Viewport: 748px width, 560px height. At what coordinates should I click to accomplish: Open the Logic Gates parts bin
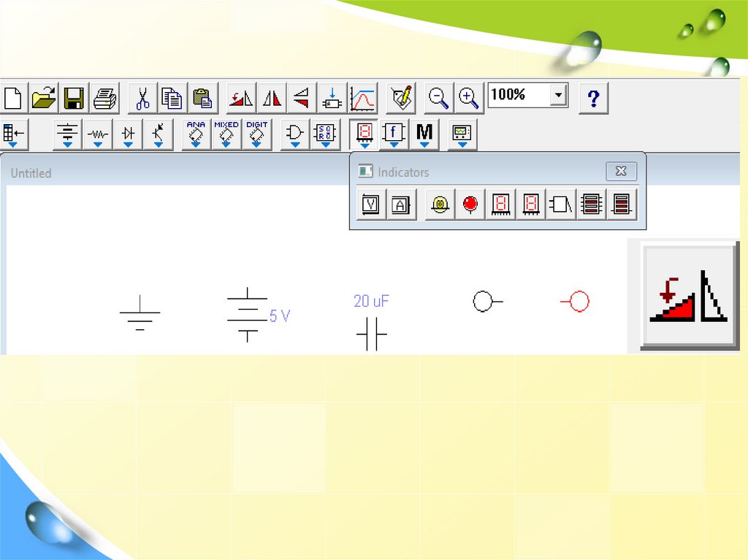coord(295,134)
